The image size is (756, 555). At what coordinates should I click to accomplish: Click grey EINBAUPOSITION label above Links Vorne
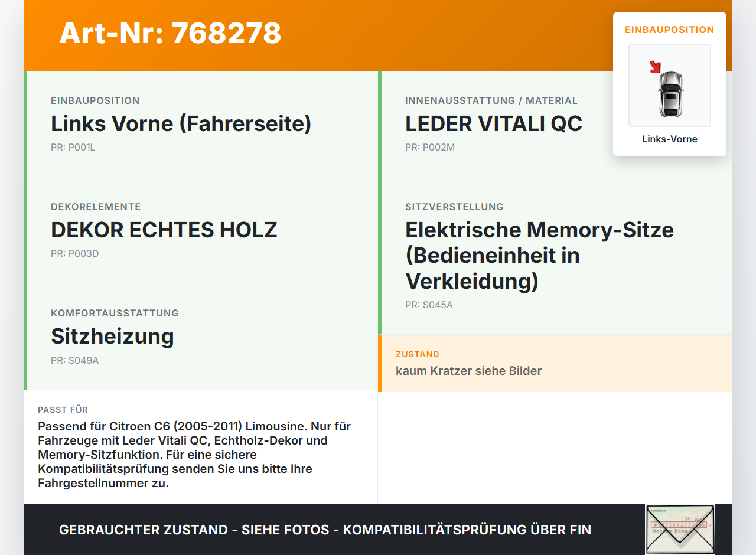[95, 101]
